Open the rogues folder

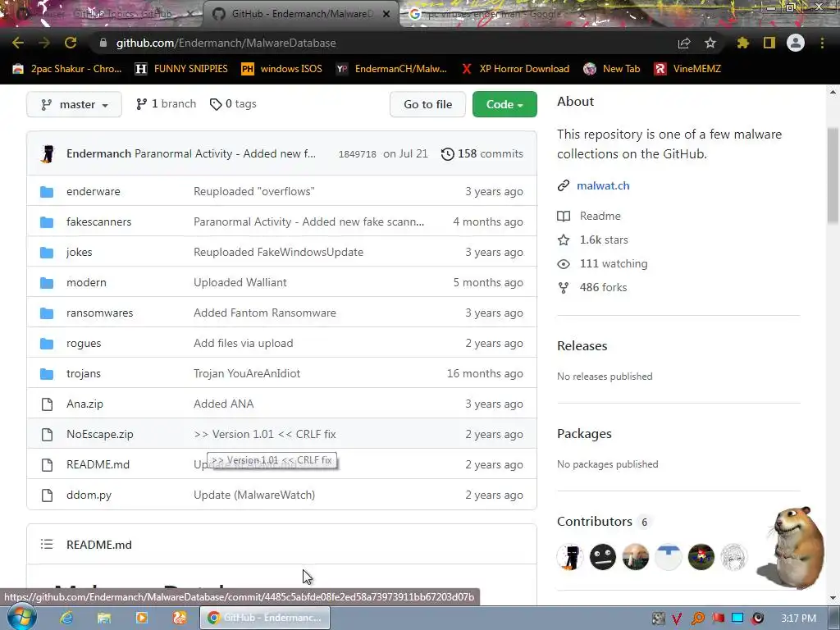[84, 344]
